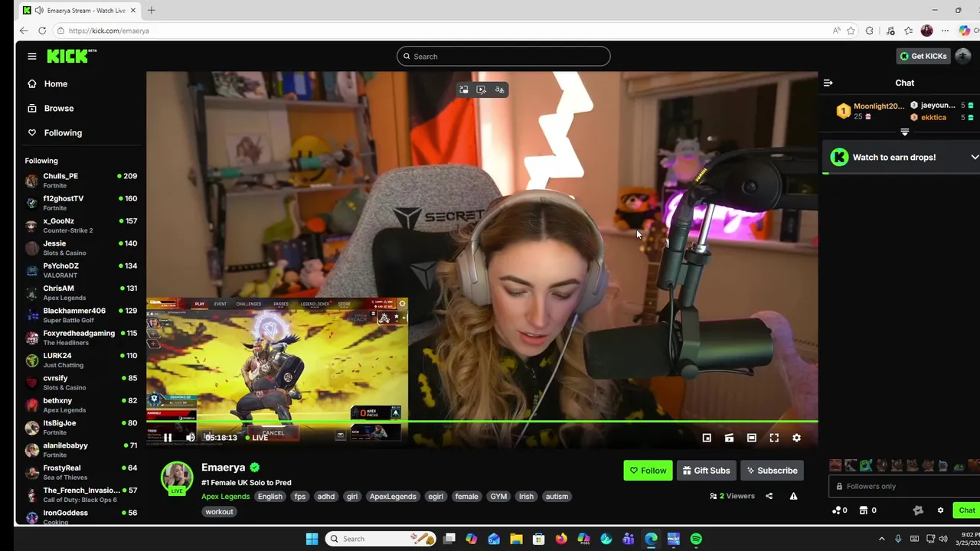
Task: Open KICKs gift shop icon
Action: click(x=867, y=510)
